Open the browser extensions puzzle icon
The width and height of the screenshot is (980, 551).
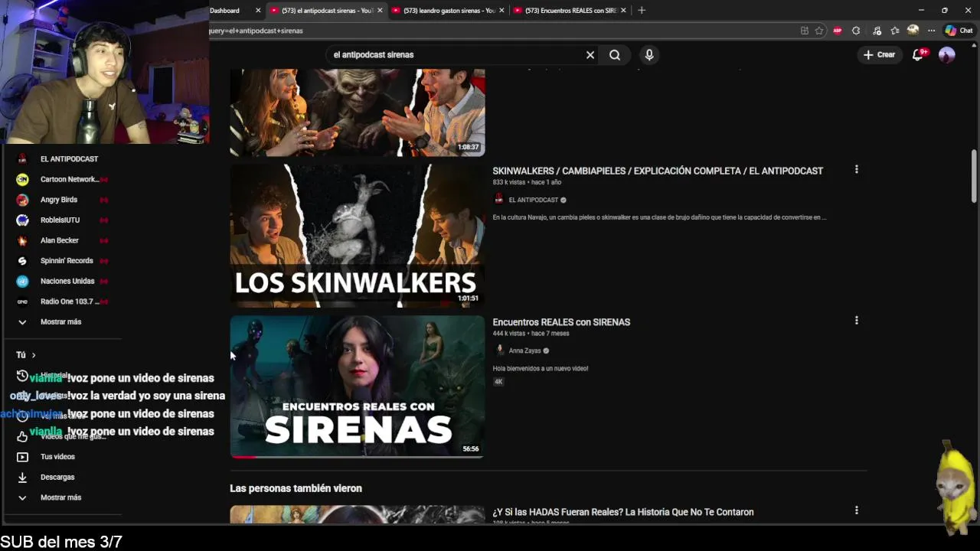(x=856, y=31)
